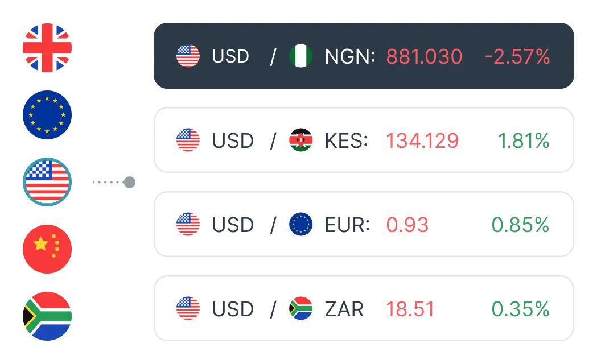The width and height of the screenshot is (597, 364).
Task: Select the China flag icon
Action: click(47, 249)
